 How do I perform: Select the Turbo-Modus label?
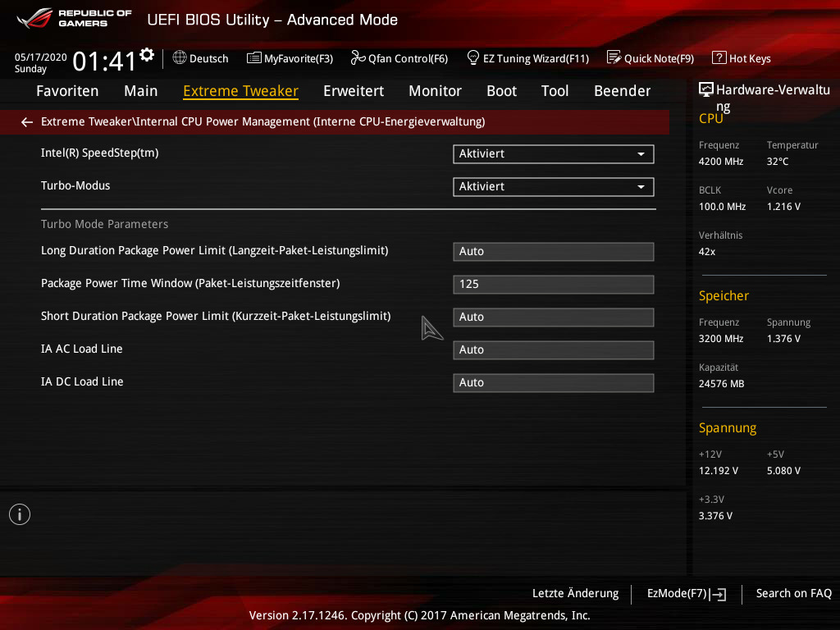point(75,186)
